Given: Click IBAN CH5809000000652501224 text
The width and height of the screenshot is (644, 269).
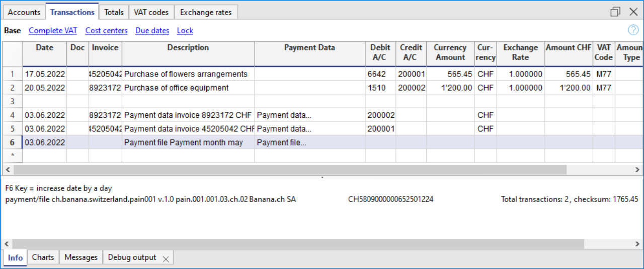Looking at the screenshot, I should point(390,199).
